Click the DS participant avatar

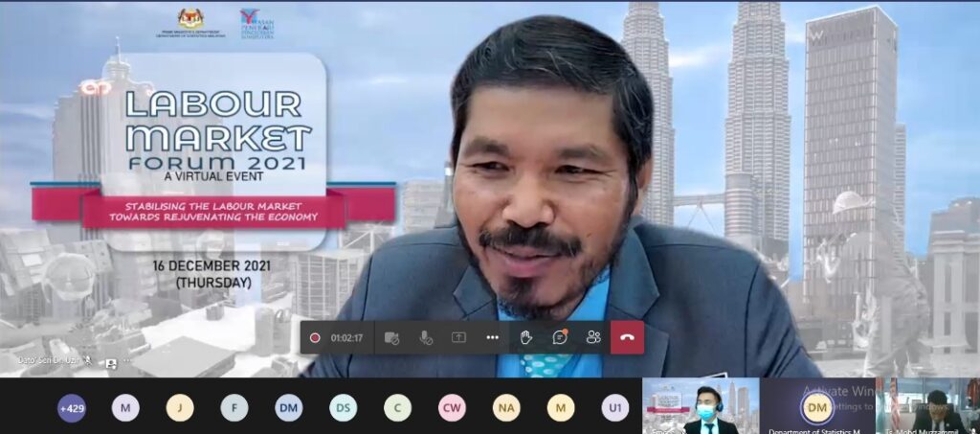click(343, 408)
